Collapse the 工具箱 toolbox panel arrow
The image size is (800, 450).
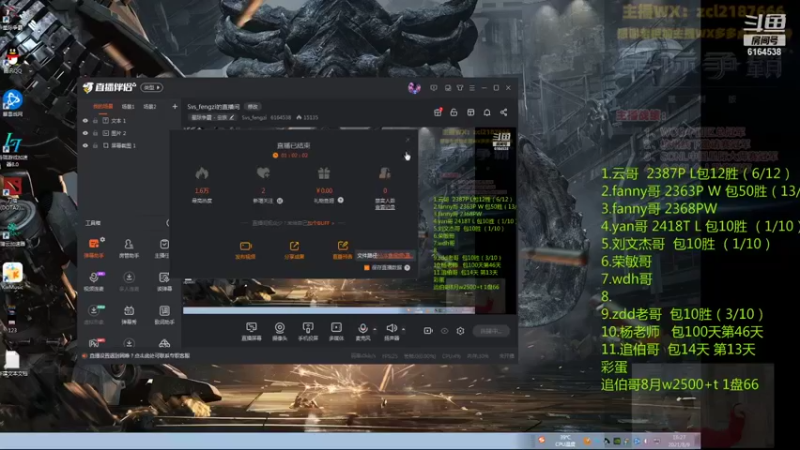coord(167,223)
